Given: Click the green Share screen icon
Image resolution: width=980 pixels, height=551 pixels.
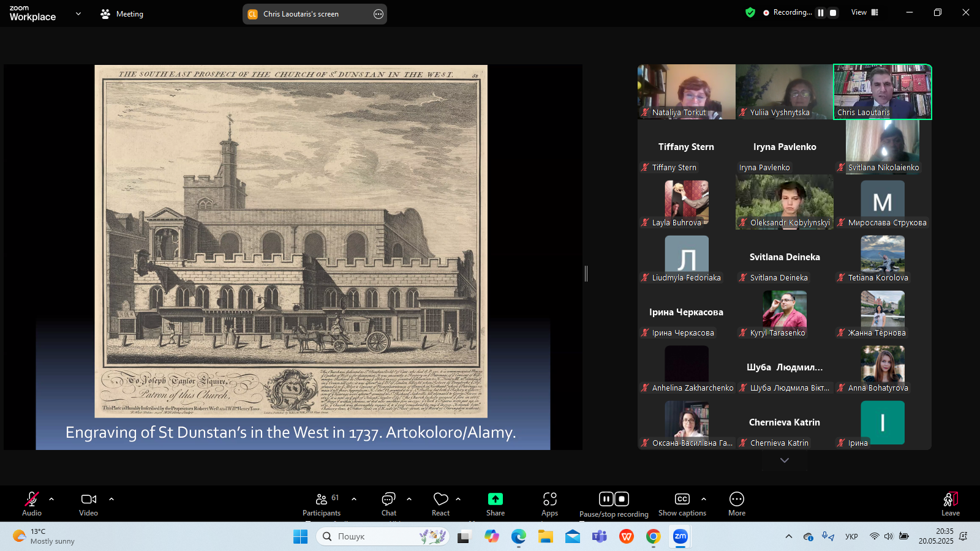Looking at the screenshot, I should [x=495, y=500].
